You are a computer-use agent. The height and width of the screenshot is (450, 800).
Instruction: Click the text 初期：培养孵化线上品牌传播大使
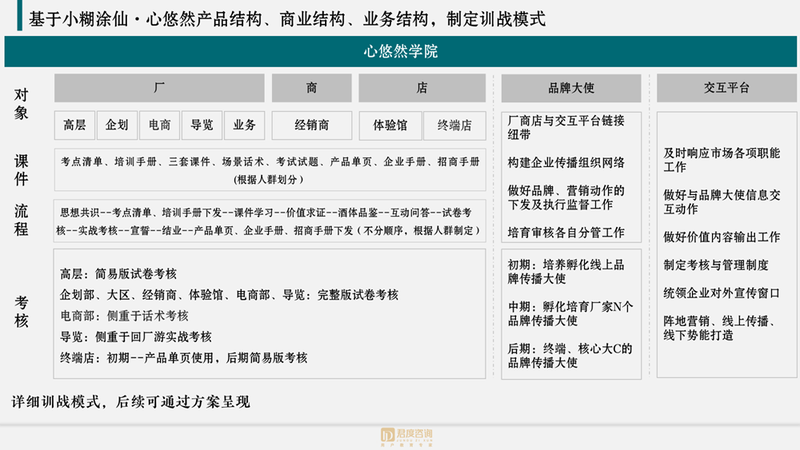(x=566, y=271)
